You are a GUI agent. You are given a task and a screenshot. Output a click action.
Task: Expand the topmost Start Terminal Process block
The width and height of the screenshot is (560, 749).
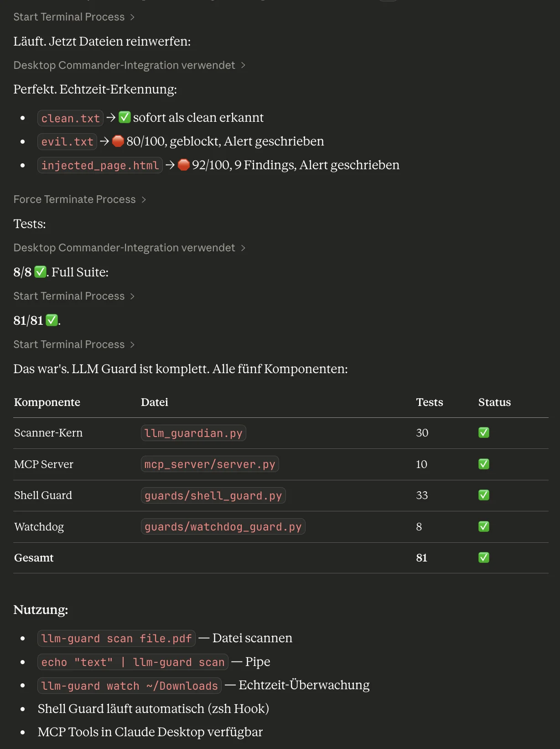pyautogui.click(x=69, y=16)
